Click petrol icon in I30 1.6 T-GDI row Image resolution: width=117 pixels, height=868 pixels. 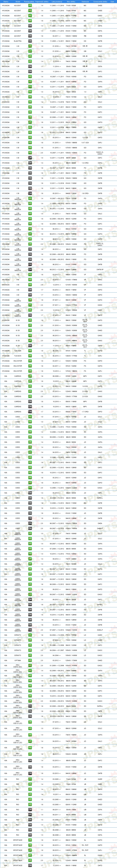pos(30,143)
